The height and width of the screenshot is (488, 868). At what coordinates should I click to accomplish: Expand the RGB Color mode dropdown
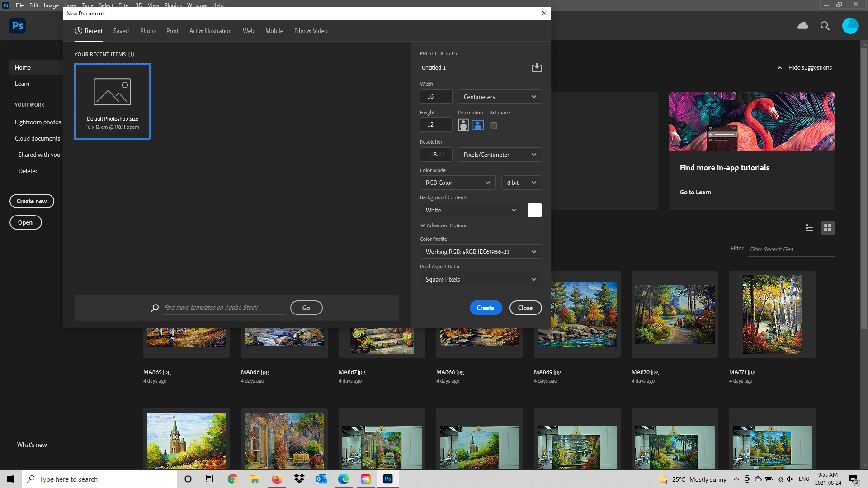click(457, 183)
